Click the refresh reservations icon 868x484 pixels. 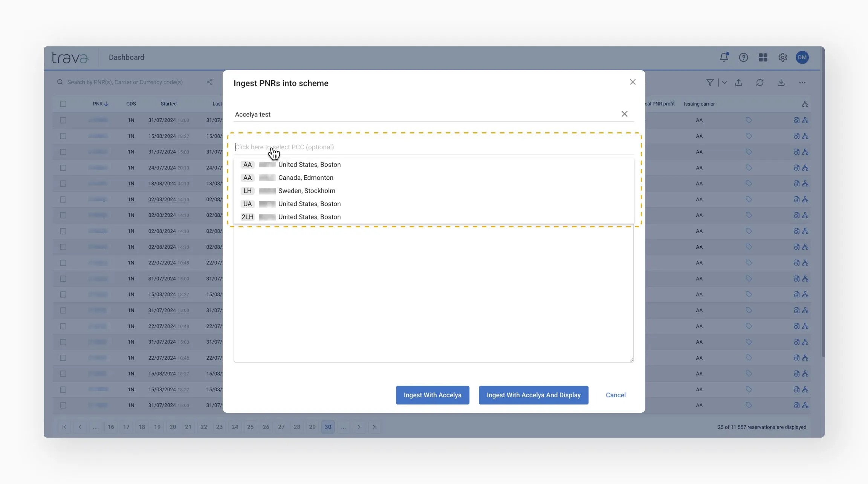click(x=759, y=83)
